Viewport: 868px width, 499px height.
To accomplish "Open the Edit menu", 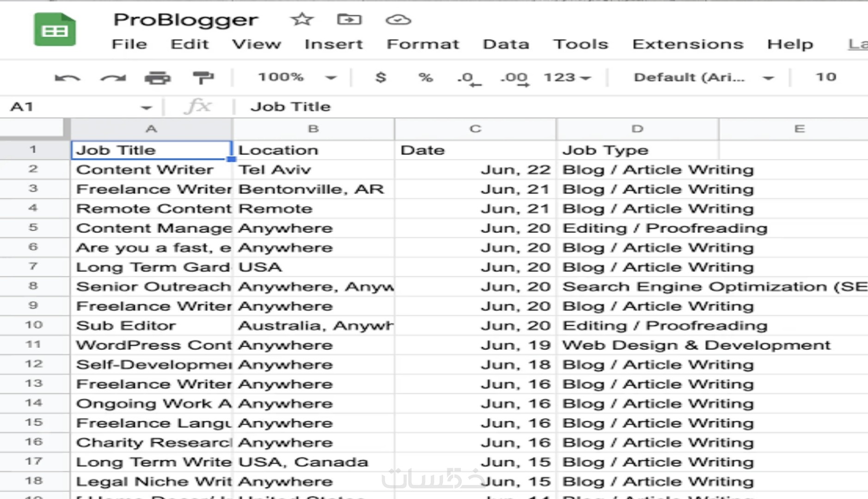I will click(189, 44).
